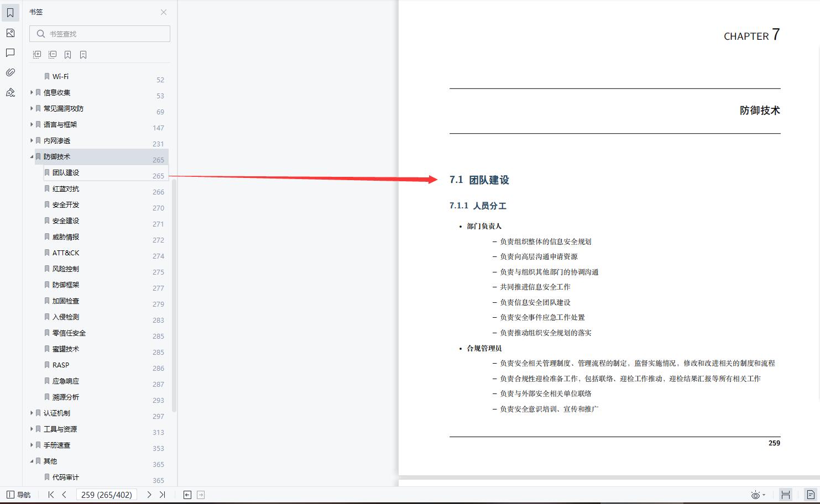Click the 'CHAPTER 7' title text

[x=752, y=35]
